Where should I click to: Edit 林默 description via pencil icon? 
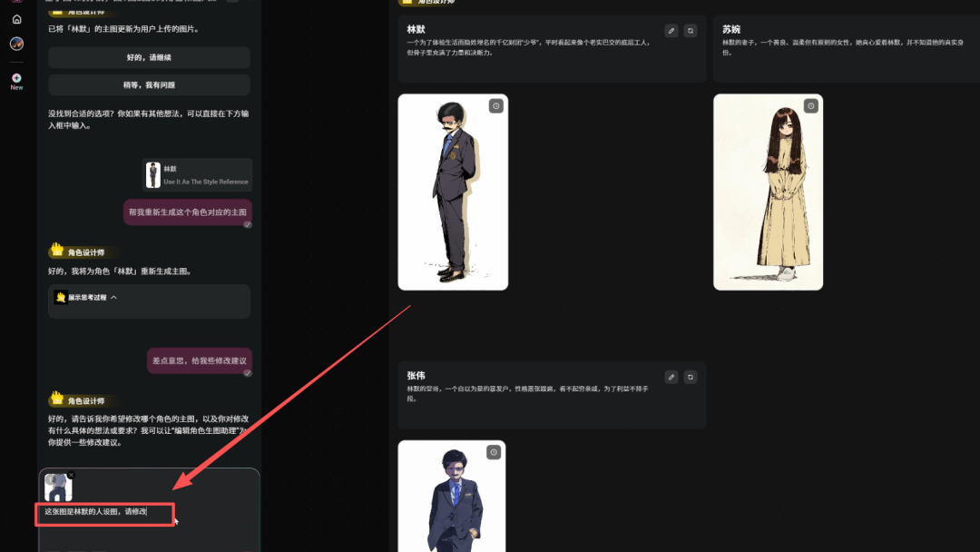(671, 30)
